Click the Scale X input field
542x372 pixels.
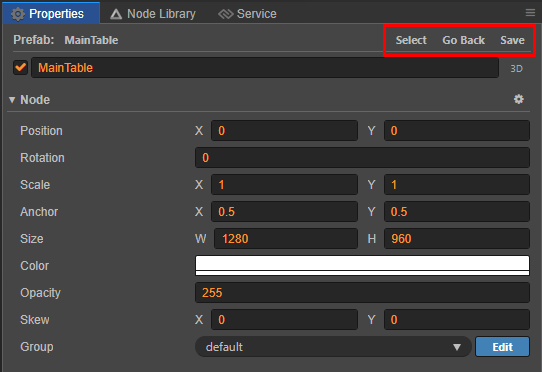point(284,185)
